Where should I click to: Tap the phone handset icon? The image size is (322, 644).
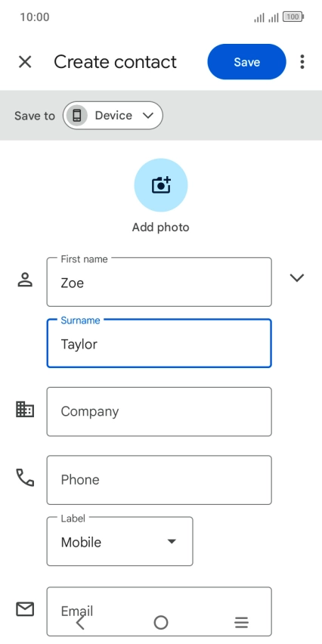(x=25, y=478)
